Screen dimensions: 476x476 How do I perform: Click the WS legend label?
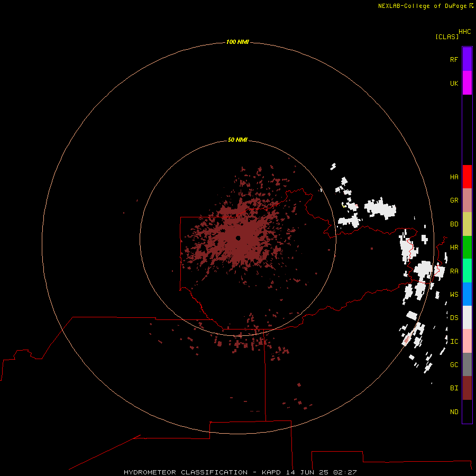[454, 294]
